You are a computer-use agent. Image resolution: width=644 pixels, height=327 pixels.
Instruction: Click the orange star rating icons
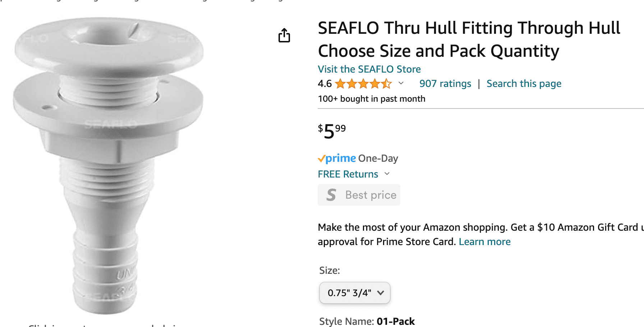tap(363, 84)
